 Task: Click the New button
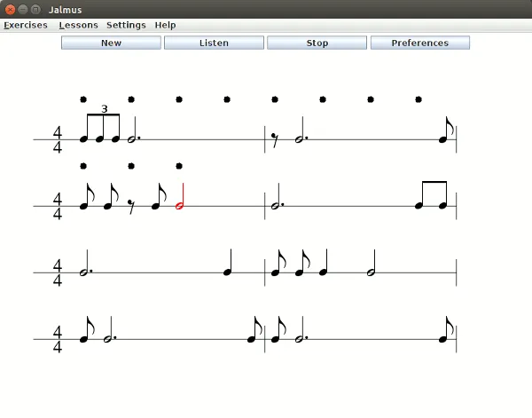[x=112, y=43]
